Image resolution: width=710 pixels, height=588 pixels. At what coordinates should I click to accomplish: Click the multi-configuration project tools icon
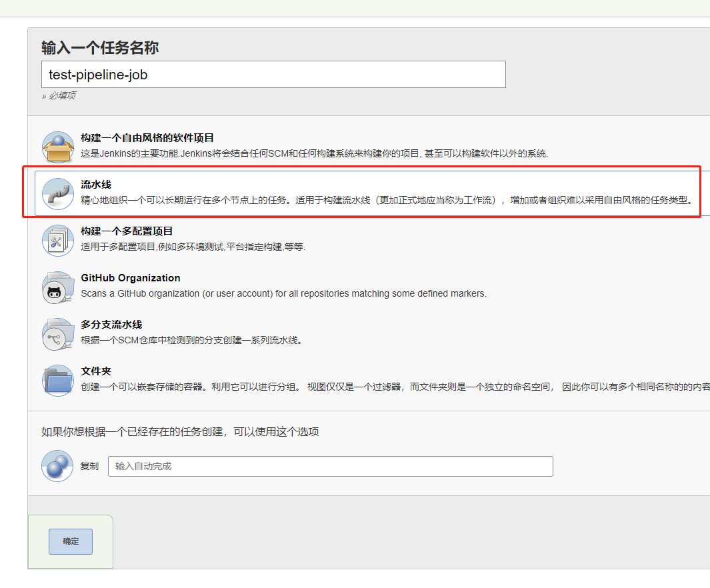[57, 240]
